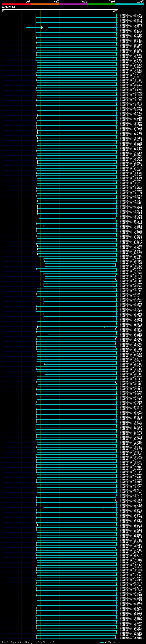Select label UniRef100_A7V749
The image size is (146, 644).
tap(131, 578)
